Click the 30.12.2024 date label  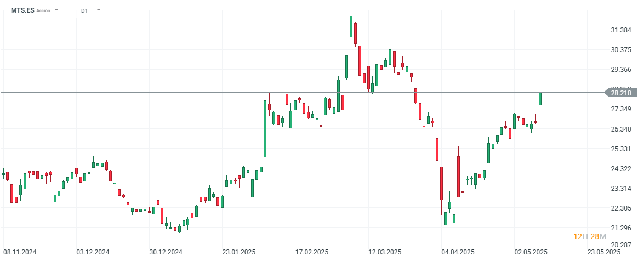click(x=166, y=252)
